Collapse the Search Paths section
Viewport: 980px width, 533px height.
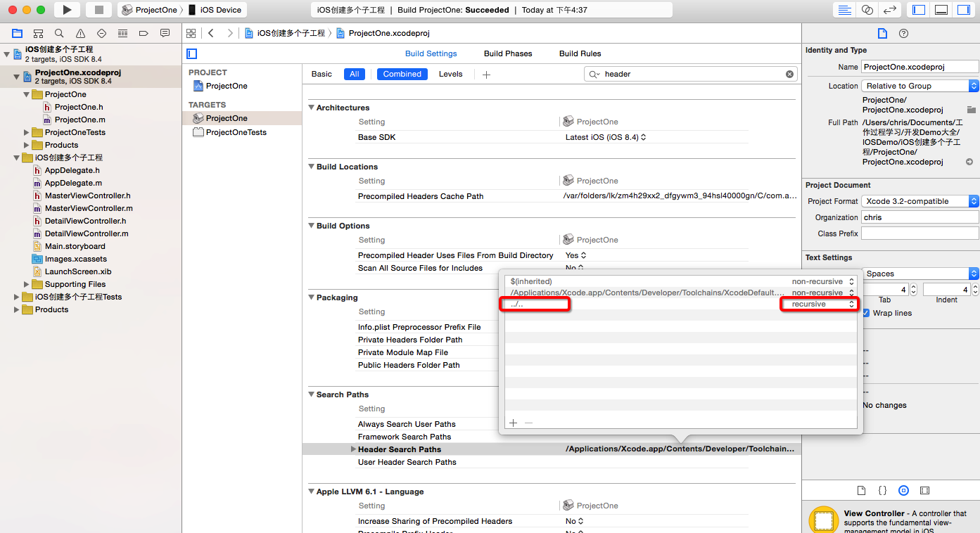(311, 394)
